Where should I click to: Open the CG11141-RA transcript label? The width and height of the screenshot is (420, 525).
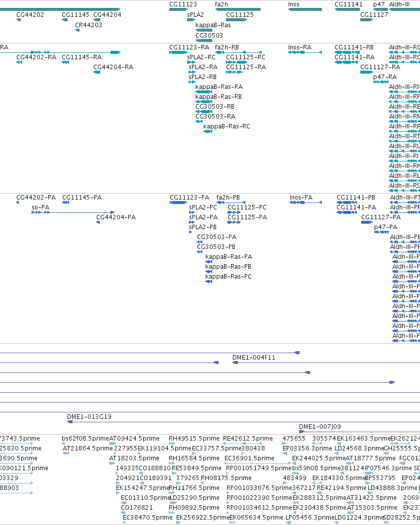point(355,57)
